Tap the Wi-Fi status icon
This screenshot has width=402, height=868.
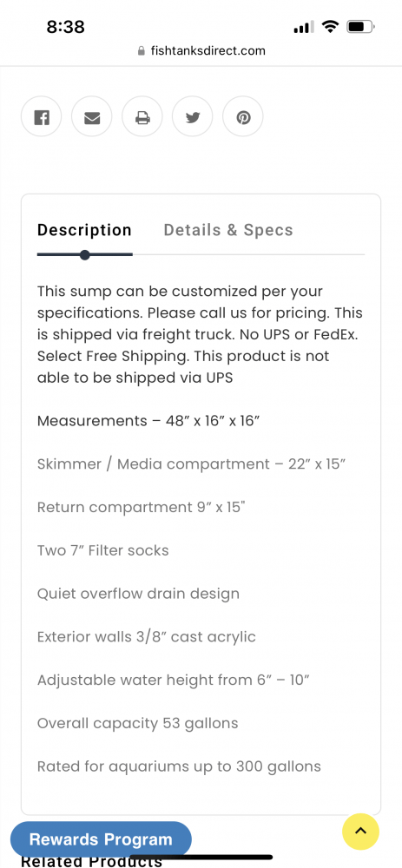[x=331, y=26]
